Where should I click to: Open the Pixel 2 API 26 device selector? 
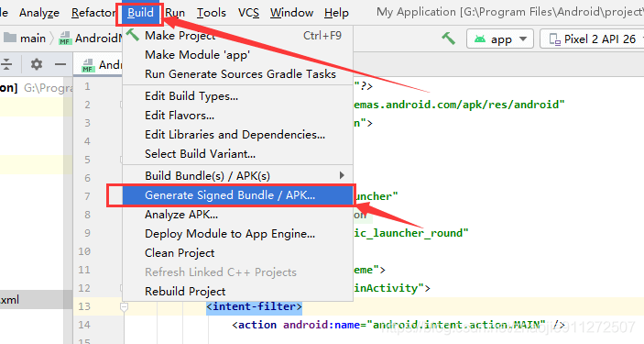pos(593,39)
